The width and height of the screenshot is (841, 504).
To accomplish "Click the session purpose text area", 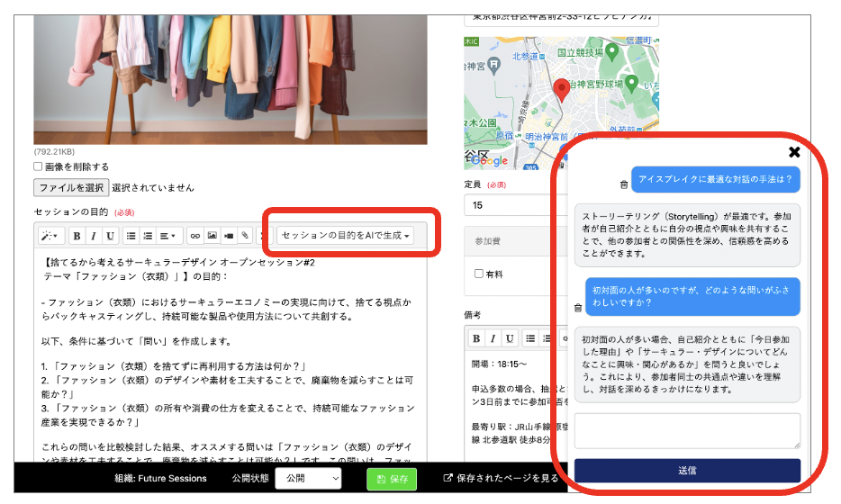I will click(x=231, y=356).
